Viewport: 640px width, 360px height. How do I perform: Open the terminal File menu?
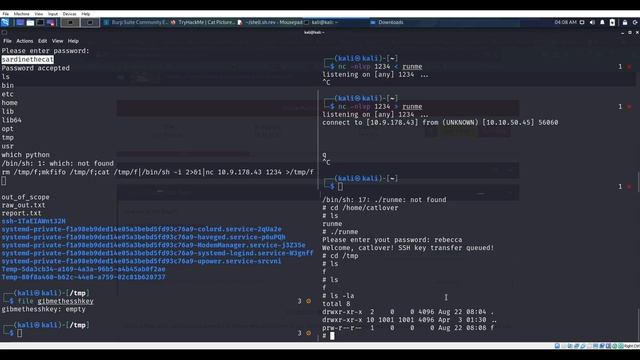(x=7, y=41)
